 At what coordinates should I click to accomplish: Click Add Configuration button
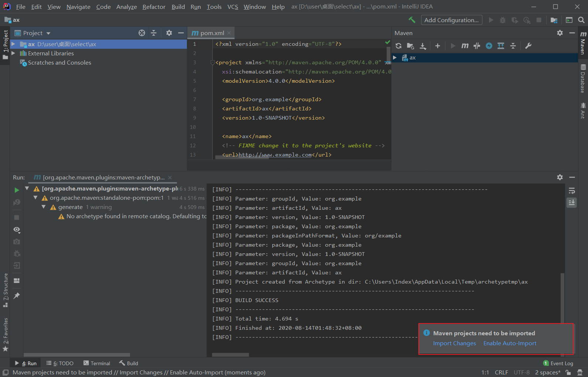click(451, 20)
